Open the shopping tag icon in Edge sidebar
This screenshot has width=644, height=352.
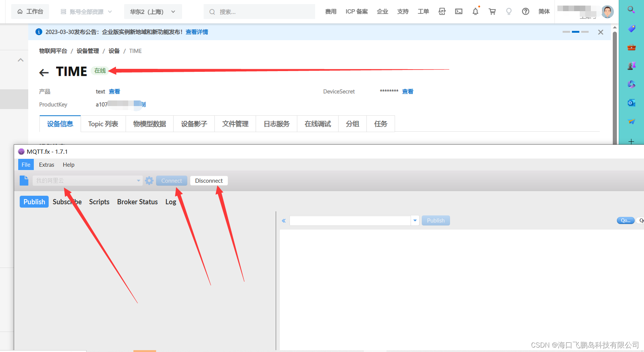(631, 29)
